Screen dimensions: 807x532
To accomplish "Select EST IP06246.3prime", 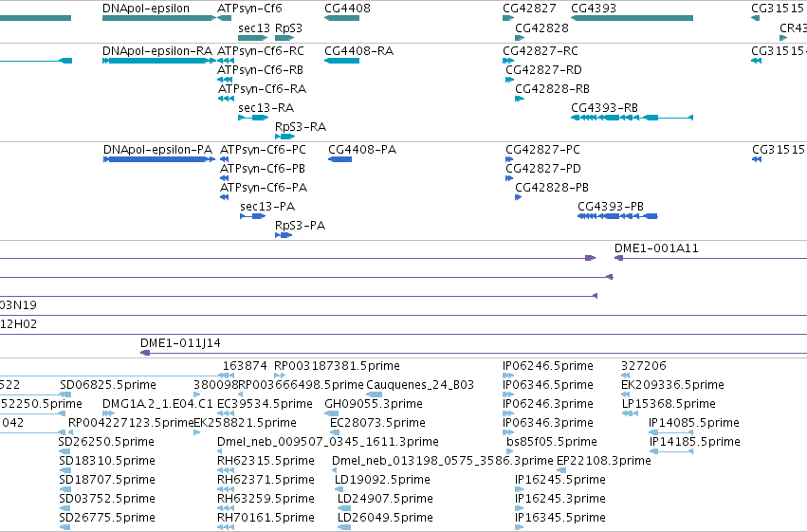I will [508, 413].
